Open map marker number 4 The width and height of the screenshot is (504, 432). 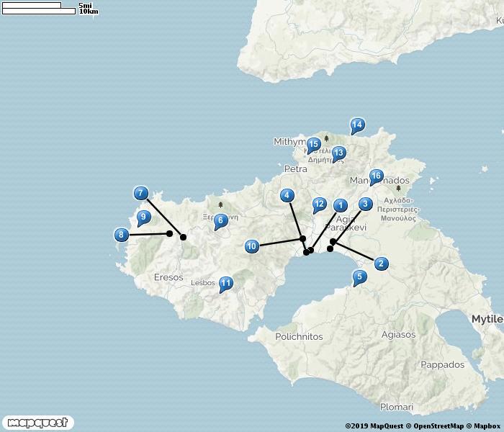[x=287, y=195]
